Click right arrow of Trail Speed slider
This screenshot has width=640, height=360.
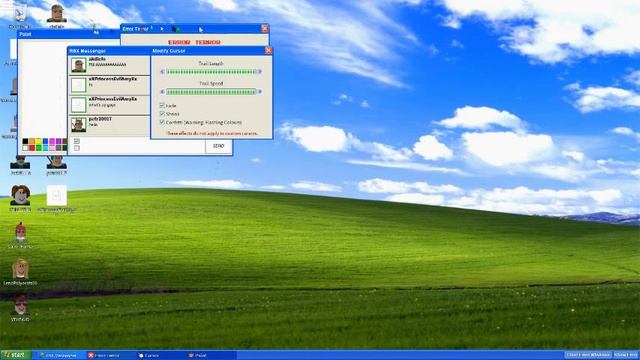(x=260, y=92)
